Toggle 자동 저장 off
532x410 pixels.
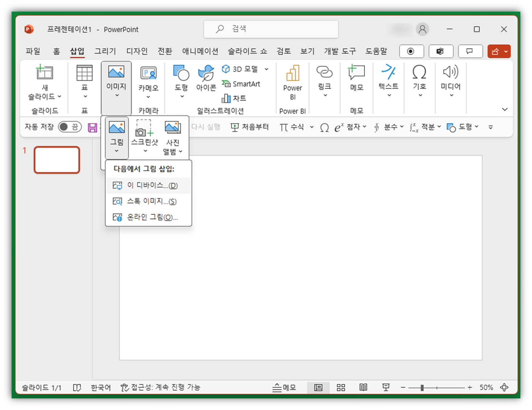70,127
